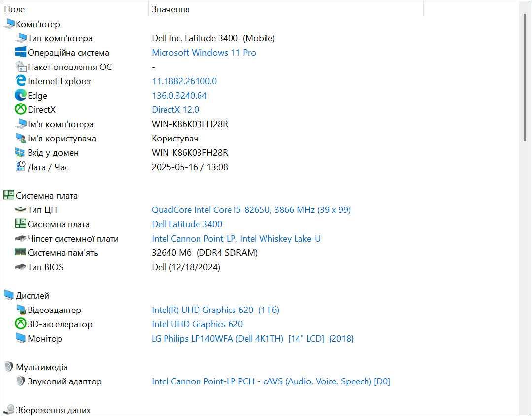
Task: Select the Мультимедіа section header
Action: [41, 367]
